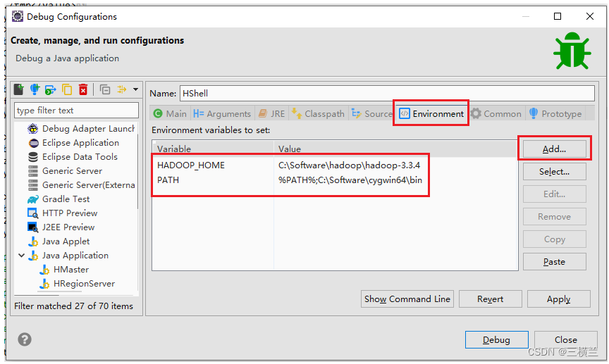
Task: Click the Variable column header
Action: [214, 149]
